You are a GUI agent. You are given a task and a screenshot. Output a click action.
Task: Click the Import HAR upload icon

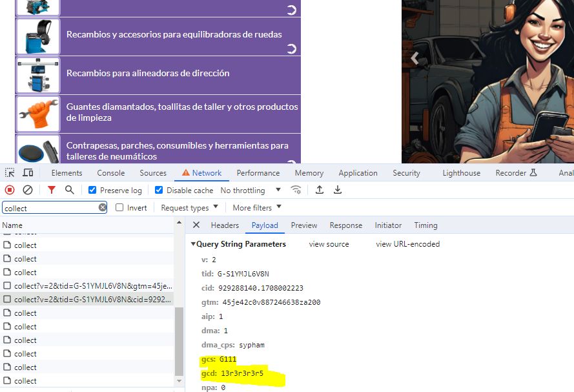coord(319,190)
